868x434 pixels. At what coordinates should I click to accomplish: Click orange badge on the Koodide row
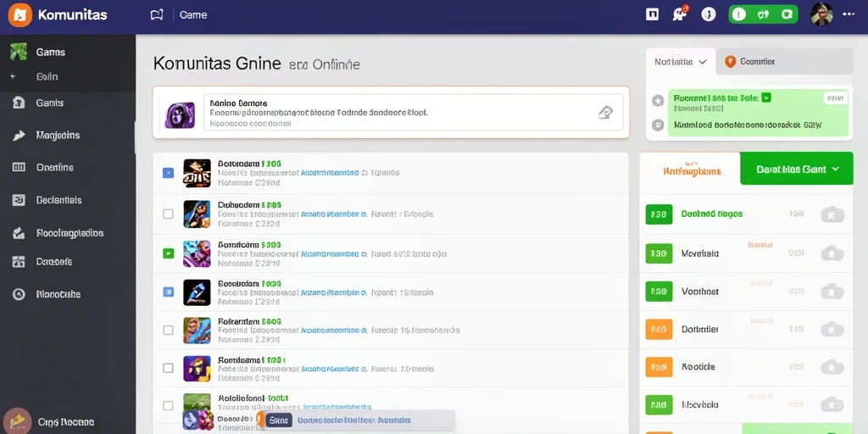pyautogui.click(x=659, y=366)
